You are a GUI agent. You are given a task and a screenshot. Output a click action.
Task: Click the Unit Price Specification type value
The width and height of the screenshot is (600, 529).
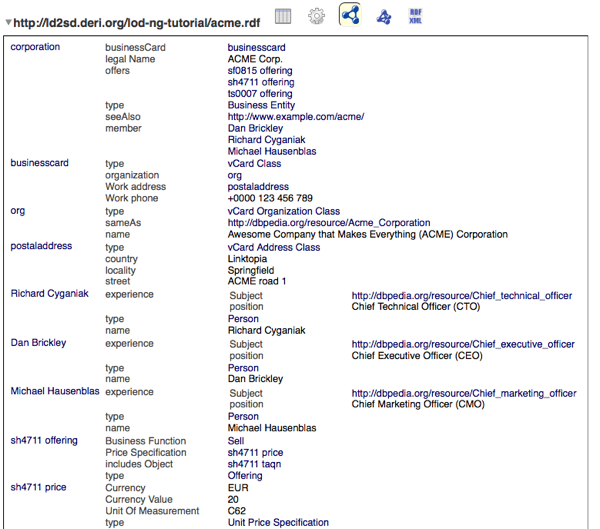tap(277, 522)
